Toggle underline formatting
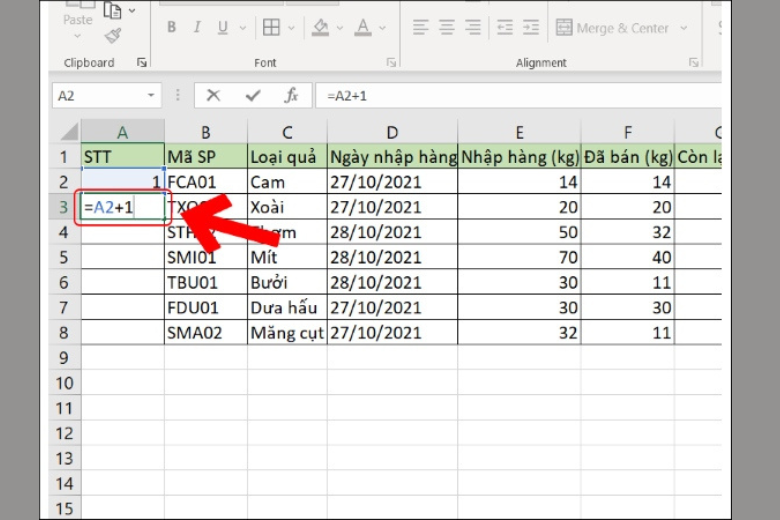The width and height of the screenshot is (780, 520). 223,28
